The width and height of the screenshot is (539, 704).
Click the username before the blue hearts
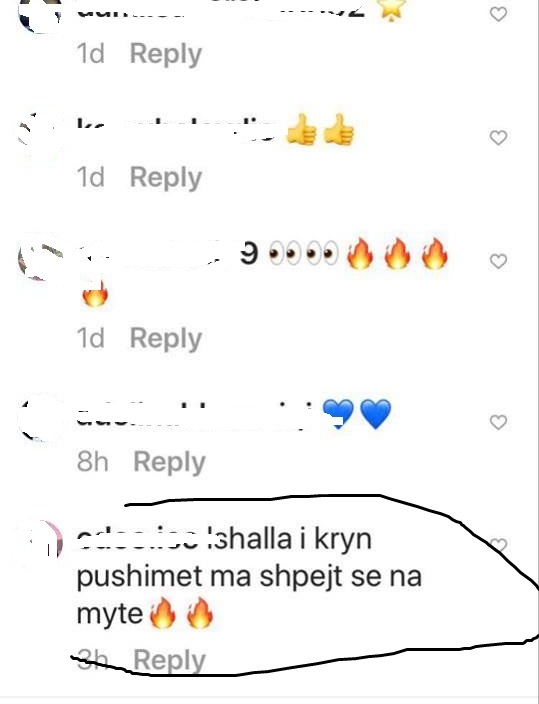point(194,414)
